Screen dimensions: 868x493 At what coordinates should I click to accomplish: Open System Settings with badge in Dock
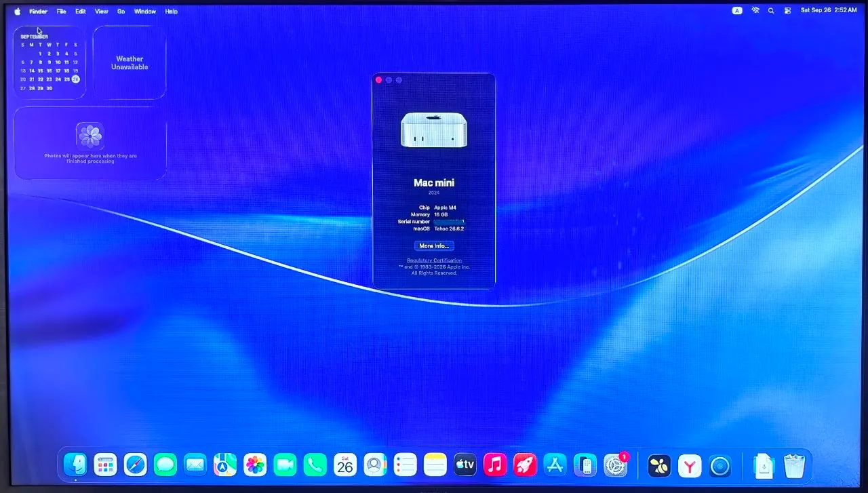[616, 465]
